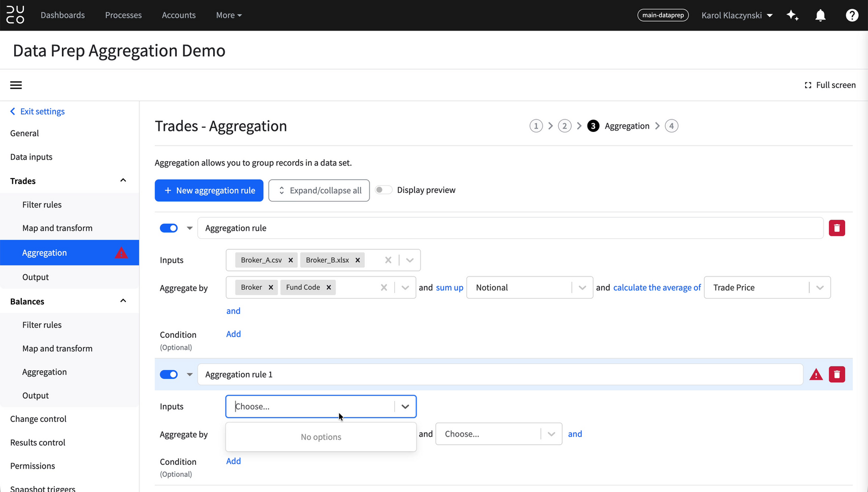This screenshot has width=868, height=492.
Task: Go to step 1 circle
Action: [x=536, y=126]
